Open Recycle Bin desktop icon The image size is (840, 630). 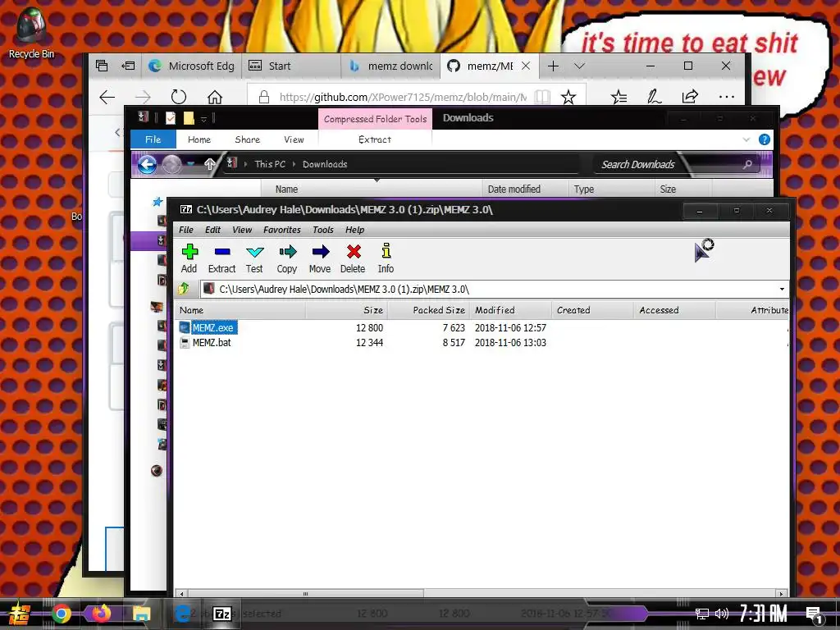pos(31,32)
